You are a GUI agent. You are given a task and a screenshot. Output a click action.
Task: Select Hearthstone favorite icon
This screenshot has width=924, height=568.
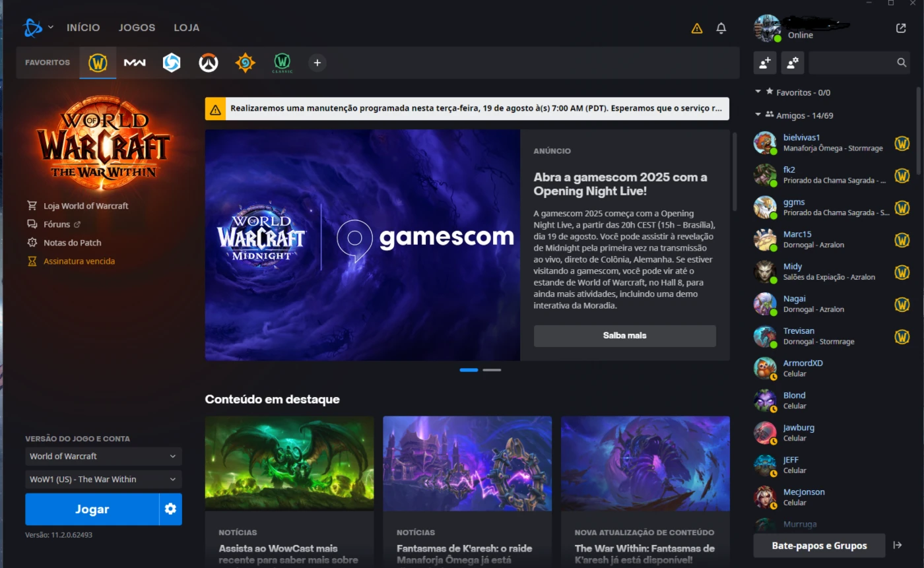click(x=245, y=63)
